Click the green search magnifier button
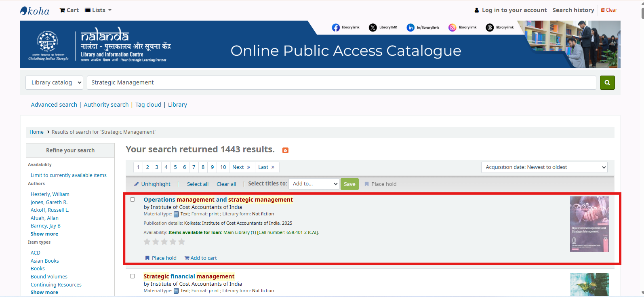 pos(607,82)
